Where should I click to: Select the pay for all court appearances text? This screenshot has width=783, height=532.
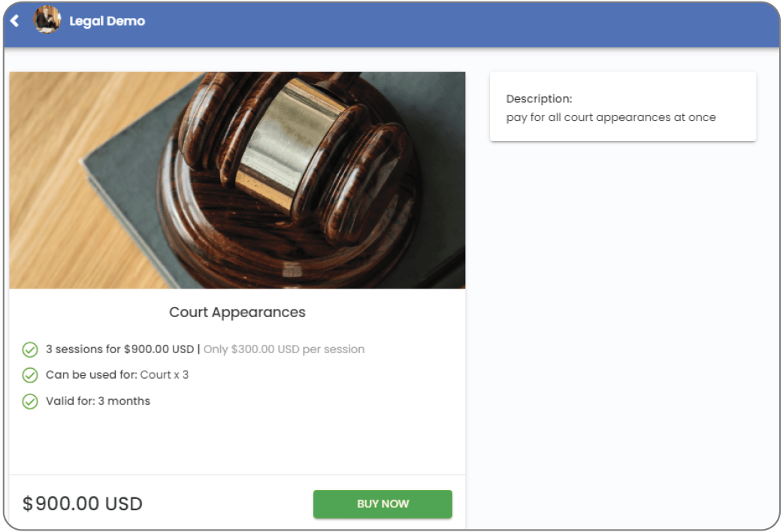coord(611,117)
